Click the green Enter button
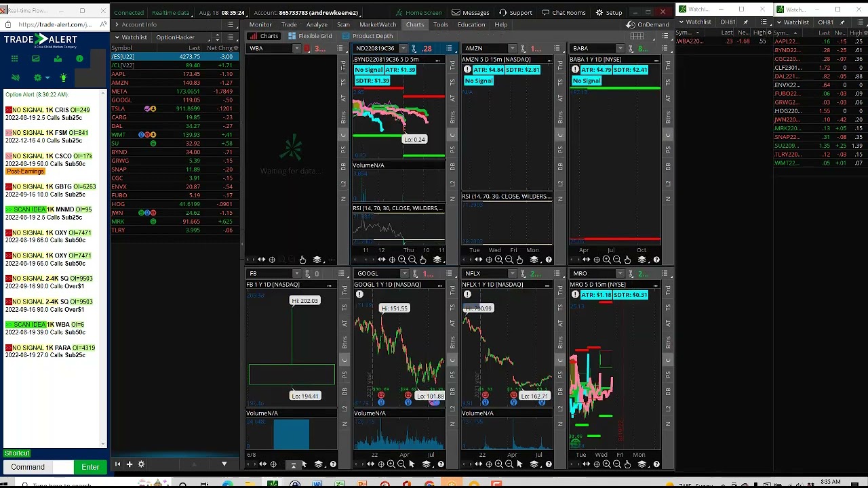868x488 pixels. click(x=90, y=467)
